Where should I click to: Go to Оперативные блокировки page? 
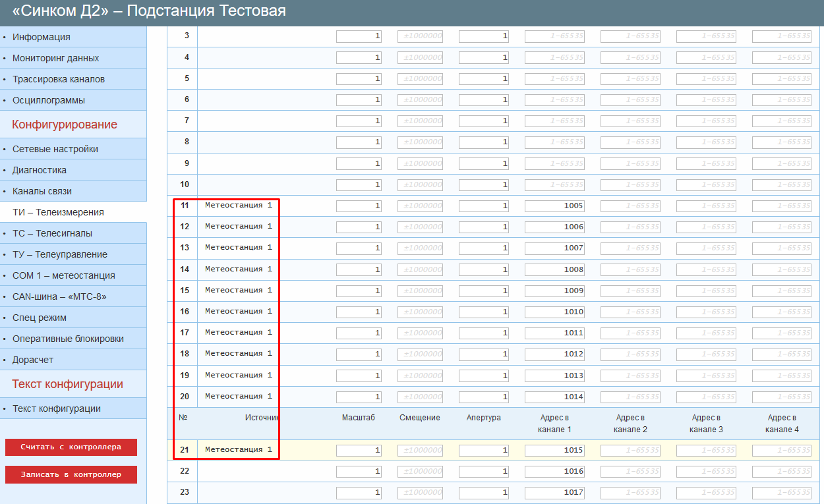(68, 339)
